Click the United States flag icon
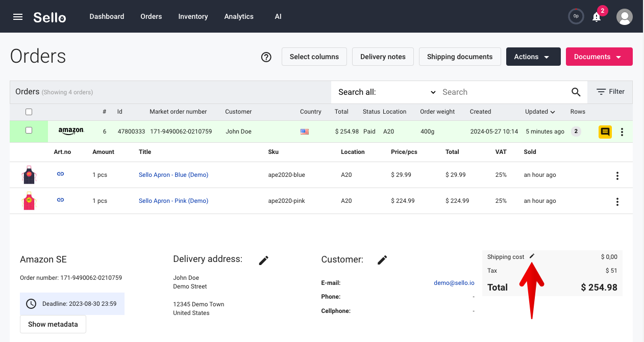Image resolution: width=644 pixels, height=342 pixels. pos(305,131)
